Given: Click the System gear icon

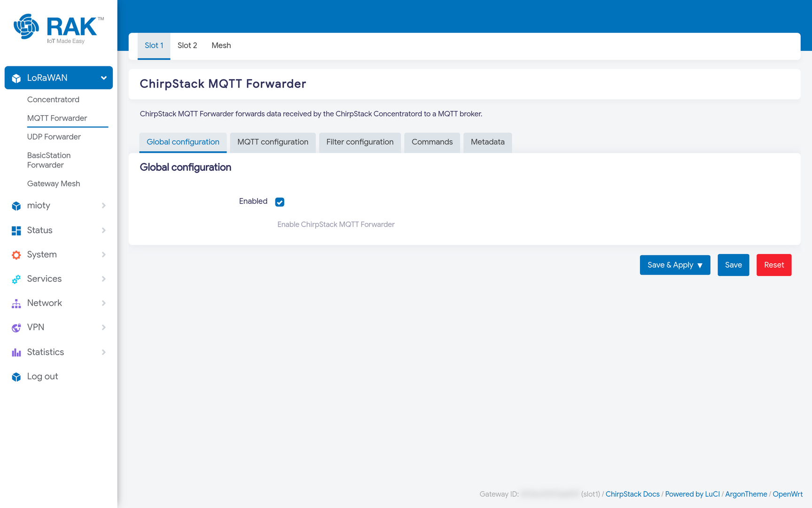Looking at the screenshot, I should (16, 255).
